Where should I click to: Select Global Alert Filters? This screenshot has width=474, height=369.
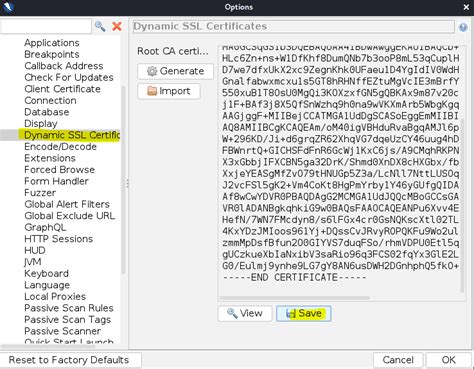(67, 204)
